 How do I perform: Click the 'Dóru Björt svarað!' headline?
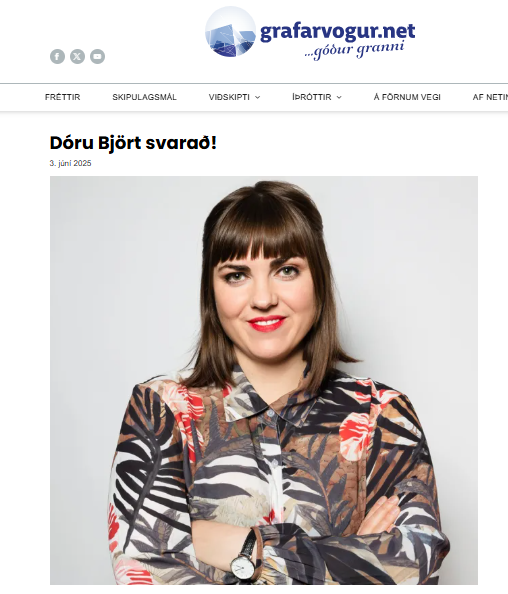pyautogui.click(x=133, y=143)
